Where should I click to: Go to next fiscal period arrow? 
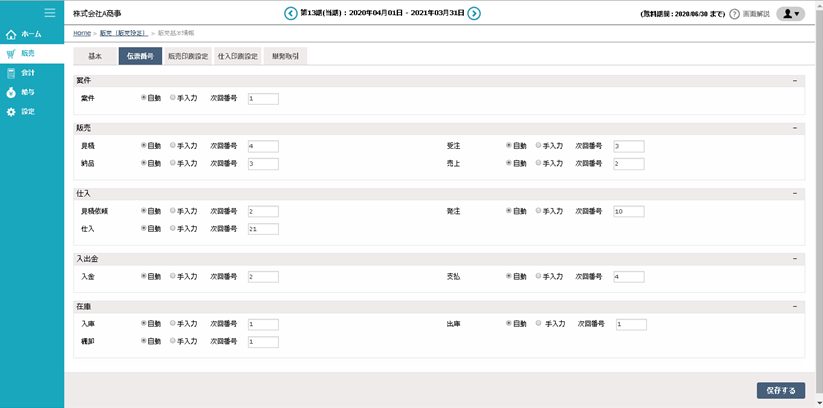(474, 13)
